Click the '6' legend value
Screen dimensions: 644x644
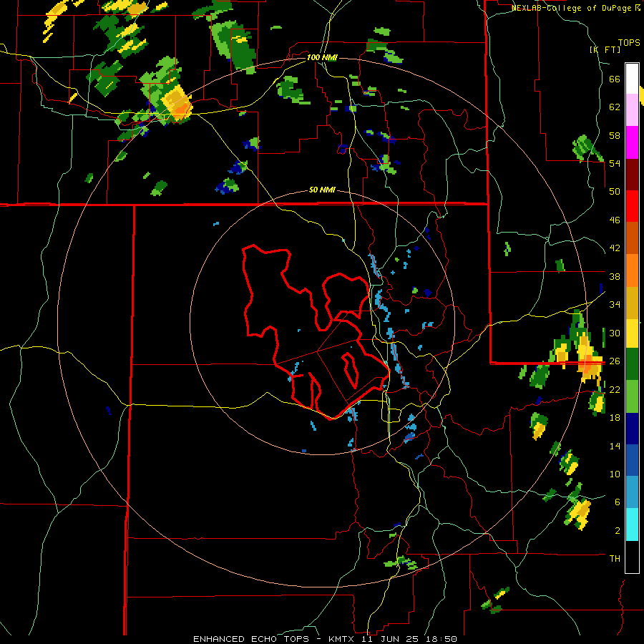618,502
